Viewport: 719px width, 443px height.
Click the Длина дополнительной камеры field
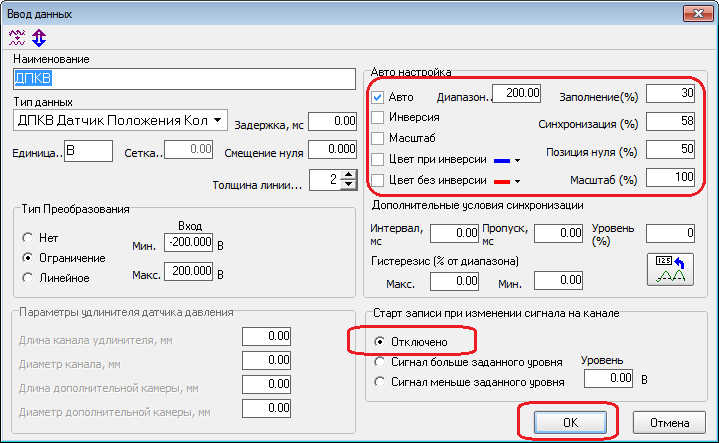[x=266, y=384]
